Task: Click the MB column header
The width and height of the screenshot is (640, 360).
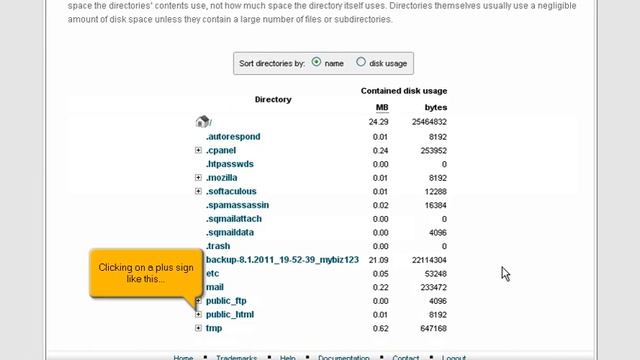Action: point(382,107)
